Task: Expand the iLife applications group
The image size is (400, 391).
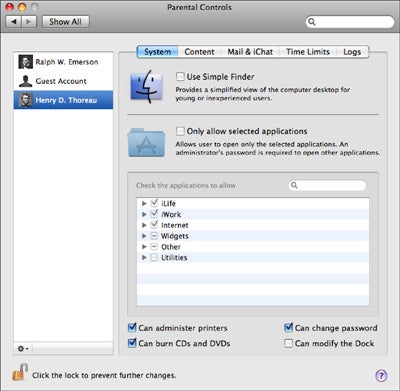Action: pos(144,203)
